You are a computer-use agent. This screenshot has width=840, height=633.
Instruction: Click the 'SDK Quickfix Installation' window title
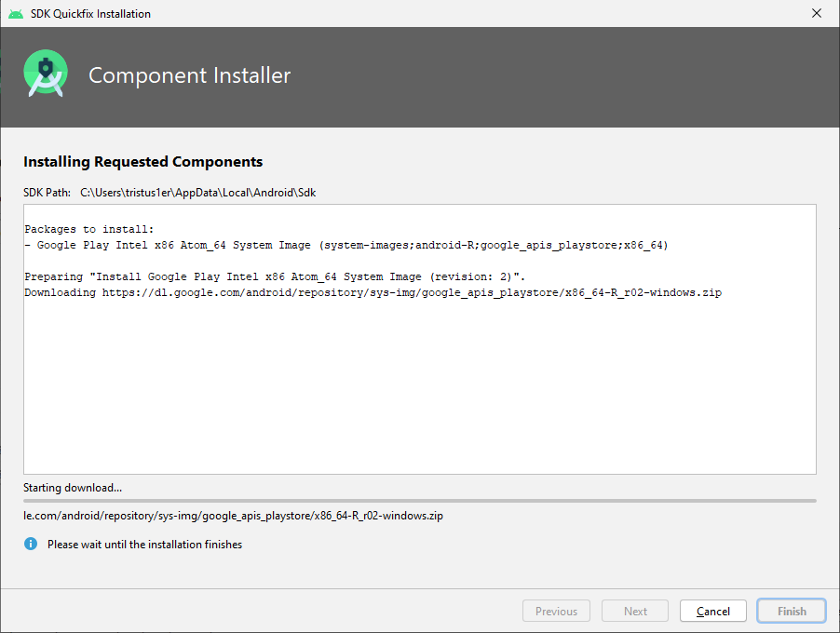click(90, 14)
